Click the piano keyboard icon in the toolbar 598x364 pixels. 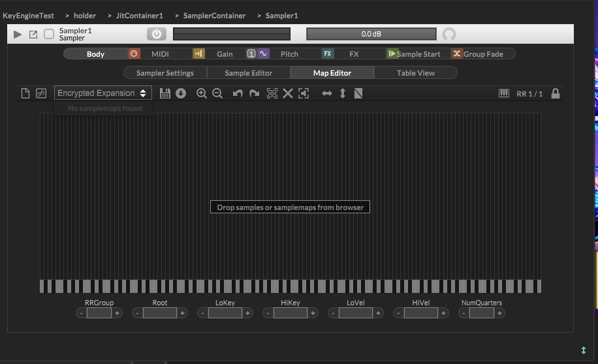pos(504,93)
